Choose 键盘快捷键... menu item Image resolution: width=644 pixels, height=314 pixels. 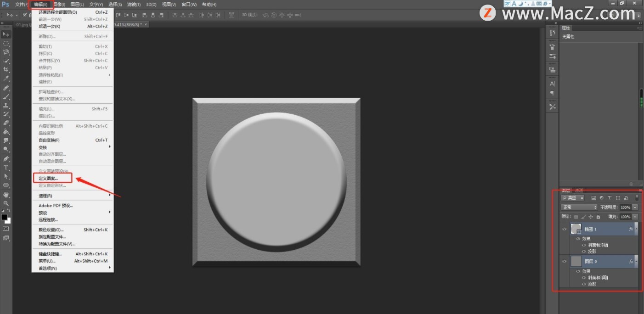pyautogui.click(x=73, y=254)
